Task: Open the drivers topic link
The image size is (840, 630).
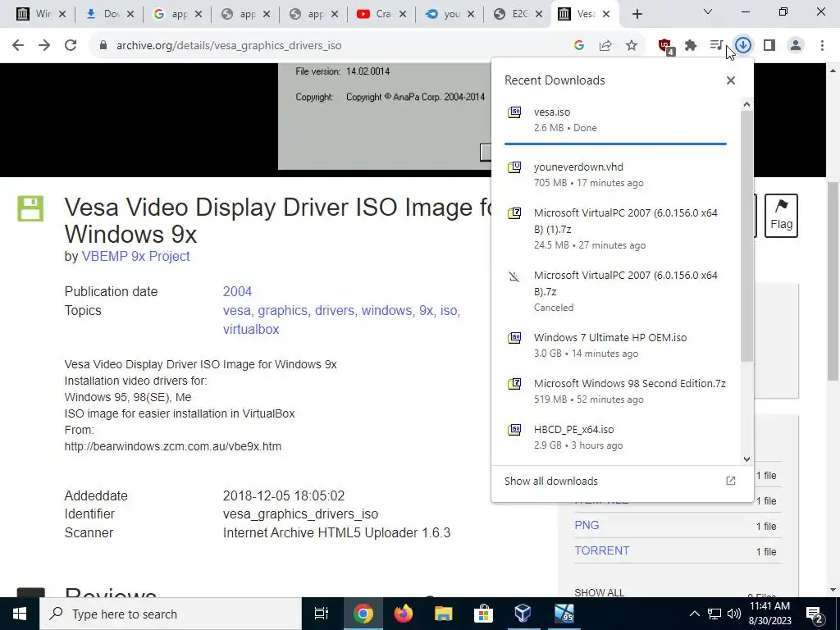Action: click(335, 311)
